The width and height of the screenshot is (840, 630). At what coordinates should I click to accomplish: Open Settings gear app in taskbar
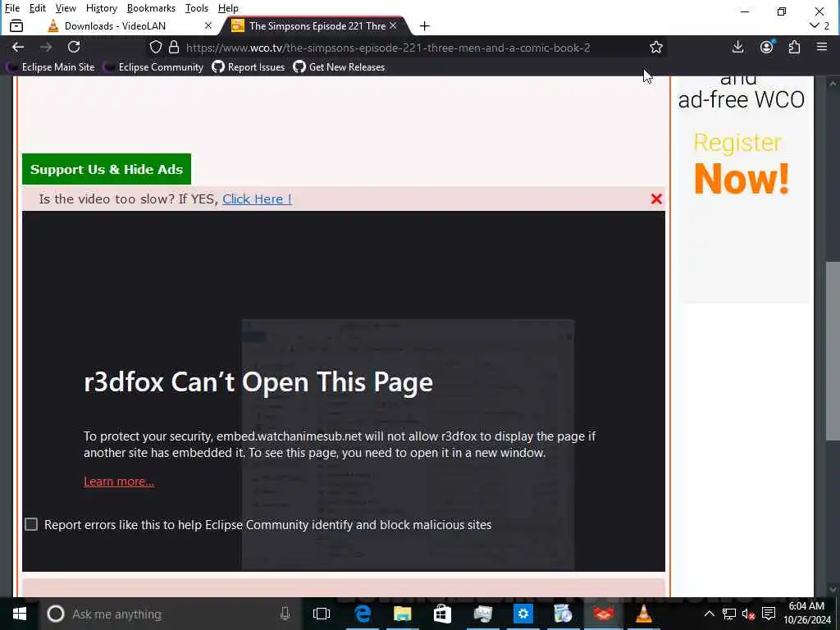coord(523,614)
